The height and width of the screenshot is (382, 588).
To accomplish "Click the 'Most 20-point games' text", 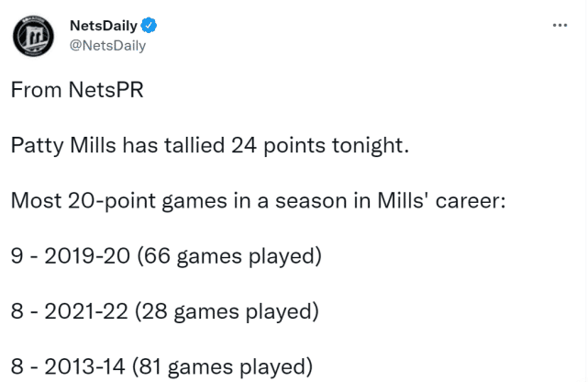I will click(x=106, y=200).
